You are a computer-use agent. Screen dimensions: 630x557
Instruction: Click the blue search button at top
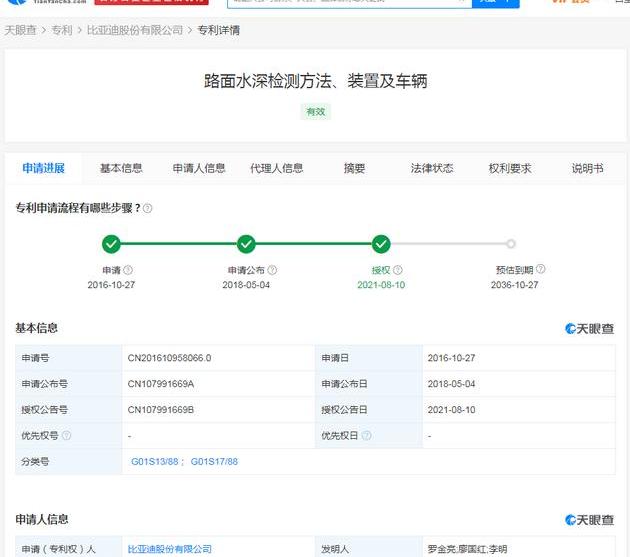496,3
